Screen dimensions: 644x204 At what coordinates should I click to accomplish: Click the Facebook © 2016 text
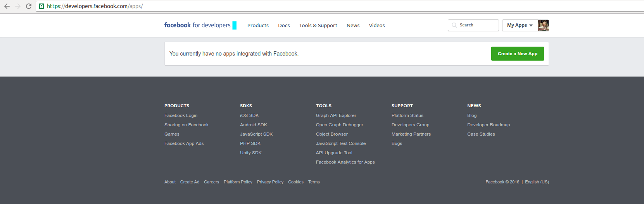pos(502,182)
